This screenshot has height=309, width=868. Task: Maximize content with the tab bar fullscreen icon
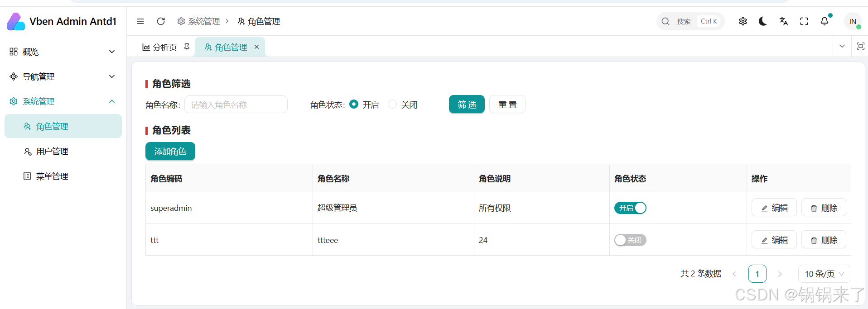point(861,46)
